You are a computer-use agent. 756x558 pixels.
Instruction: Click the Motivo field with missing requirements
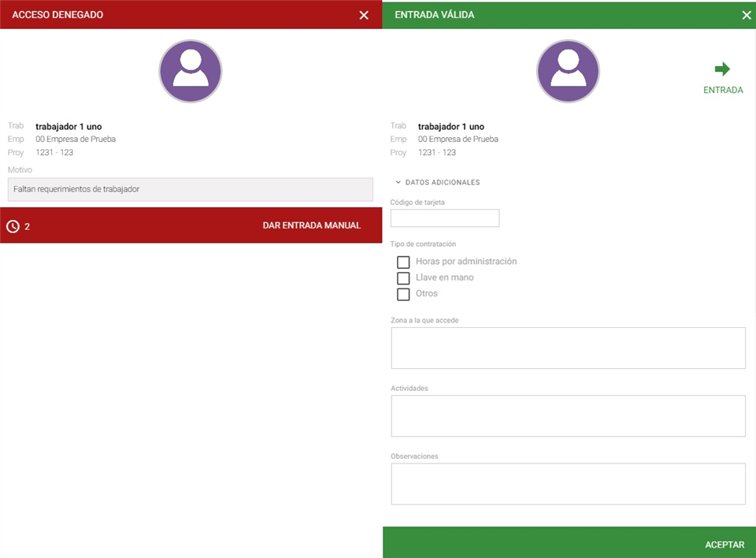coord(190,189)
